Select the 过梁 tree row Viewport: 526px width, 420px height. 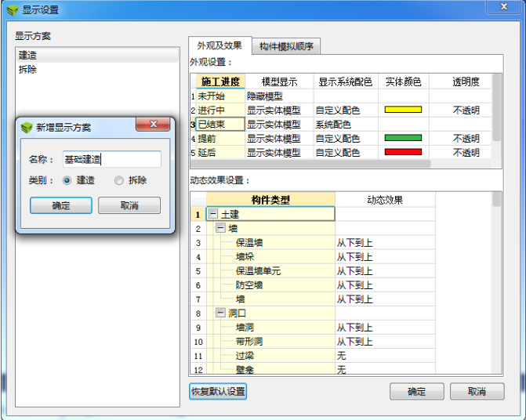click(x=270, y=355)
